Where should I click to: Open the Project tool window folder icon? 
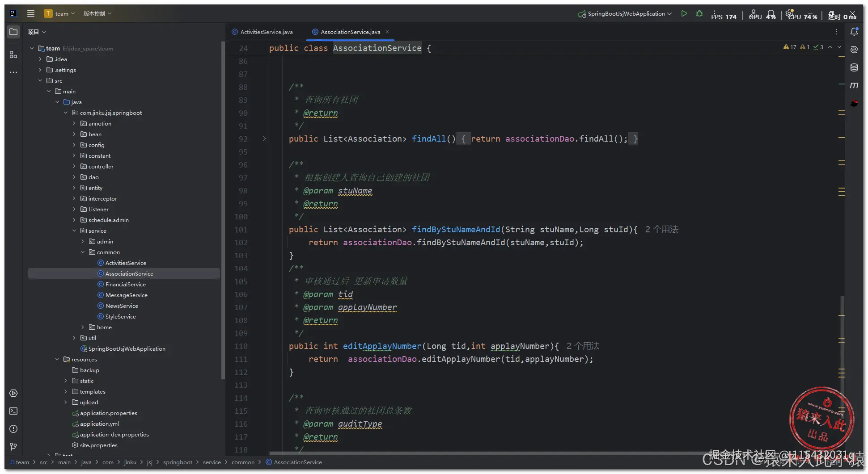(x=13, y=32)
